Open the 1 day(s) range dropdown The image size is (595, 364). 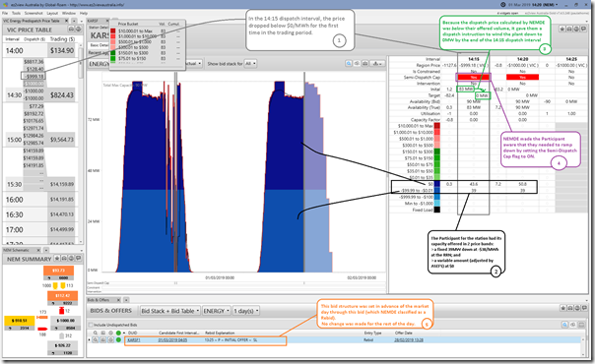click(x=246, y=311)
